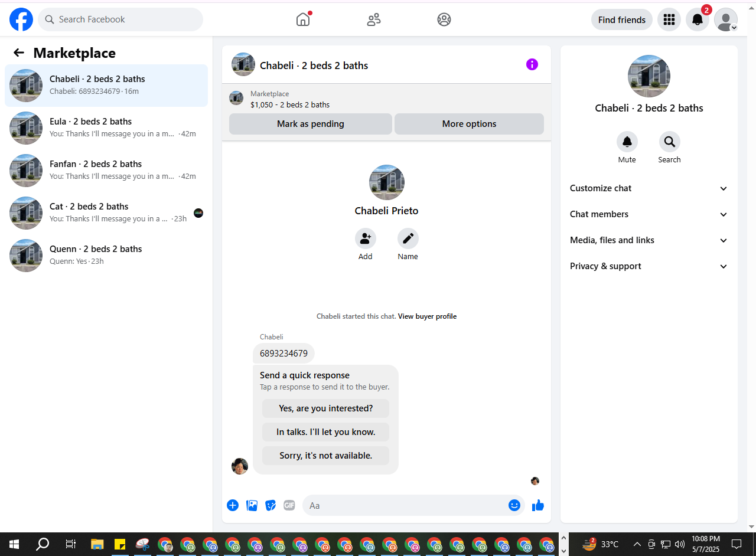Click the Facebook logo
The width and height of the screenshot is (756, 556).
(x=21, y=19)
